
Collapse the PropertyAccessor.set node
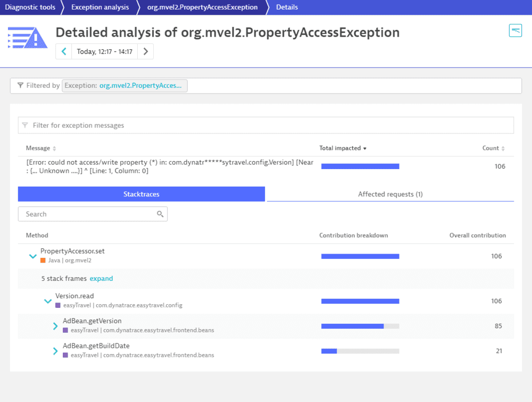point(32,256)
